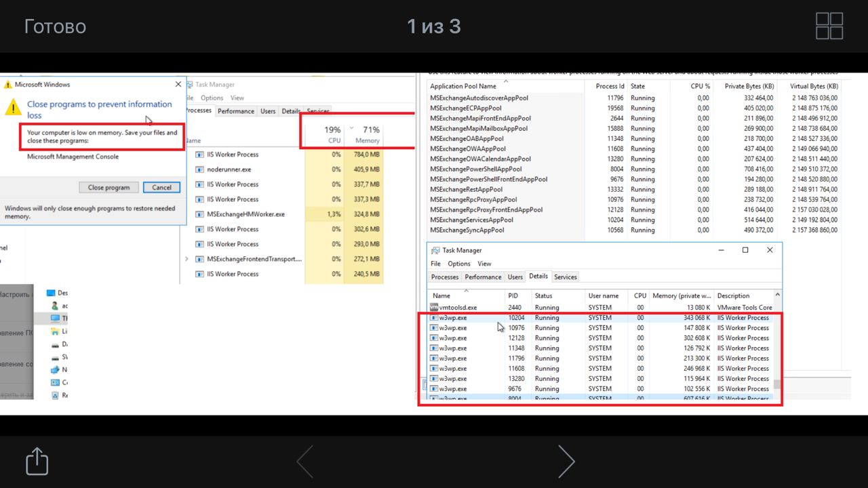Sort processes by the 71% Memory column
Viewport: 868px width, 488px height.
pyautogui.click(x=364, y=134)
